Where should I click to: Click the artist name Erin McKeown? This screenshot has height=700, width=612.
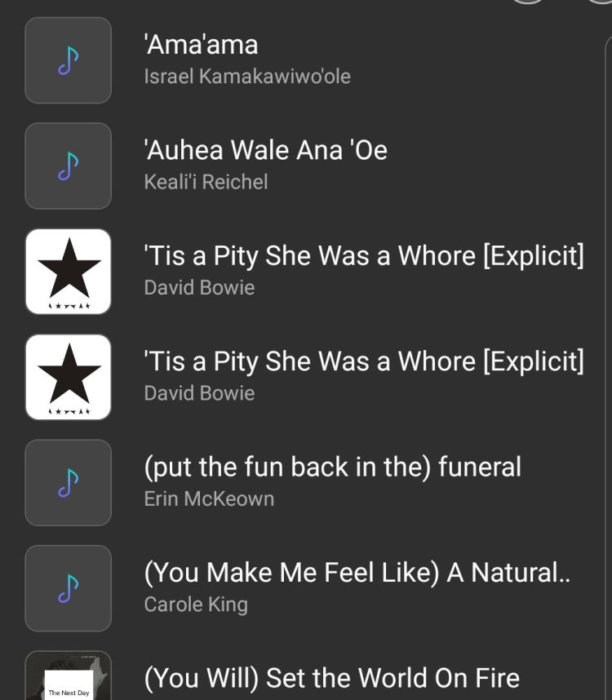(x=209, y=498)
